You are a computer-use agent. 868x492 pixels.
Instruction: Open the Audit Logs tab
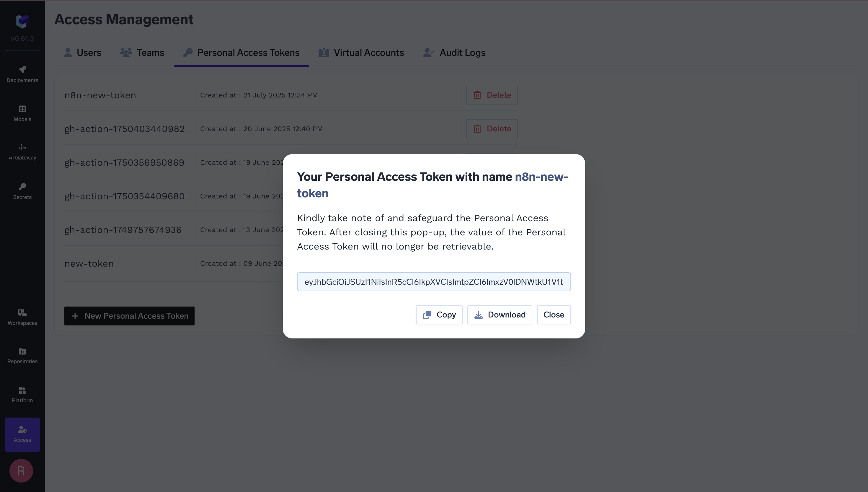point(454,53)
